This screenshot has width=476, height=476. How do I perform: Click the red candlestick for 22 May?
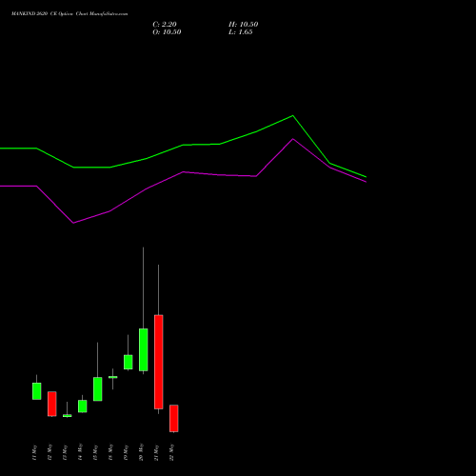(174, 418)
